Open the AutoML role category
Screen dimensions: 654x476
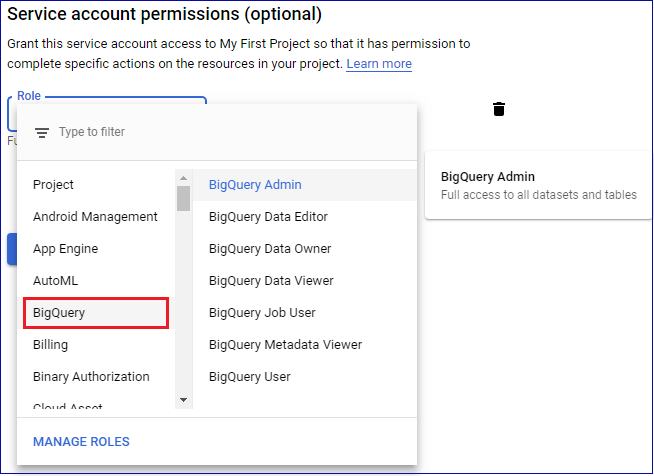click(55, 281)
